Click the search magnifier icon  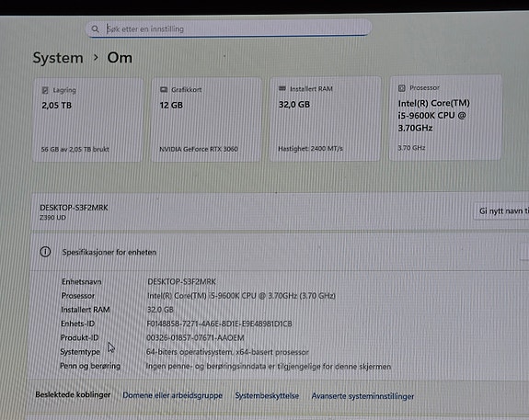[95, 29]
